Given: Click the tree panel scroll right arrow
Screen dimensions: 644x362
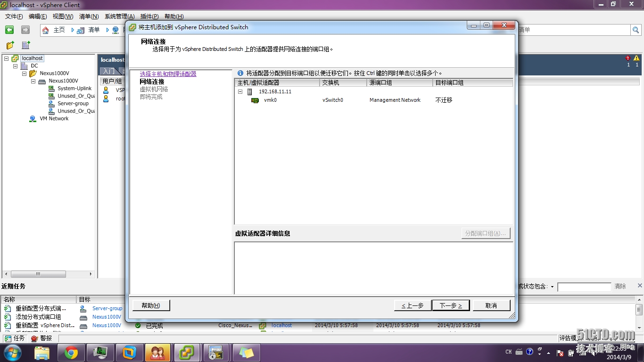Looking at the screenshot, I should 91,274.
